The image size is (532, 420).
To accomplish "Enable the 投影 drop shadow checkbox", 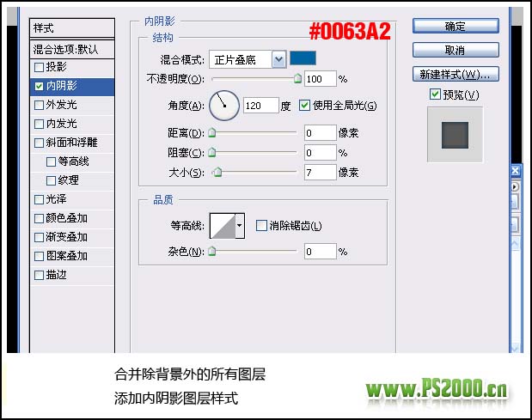I will tap(39, 67).
